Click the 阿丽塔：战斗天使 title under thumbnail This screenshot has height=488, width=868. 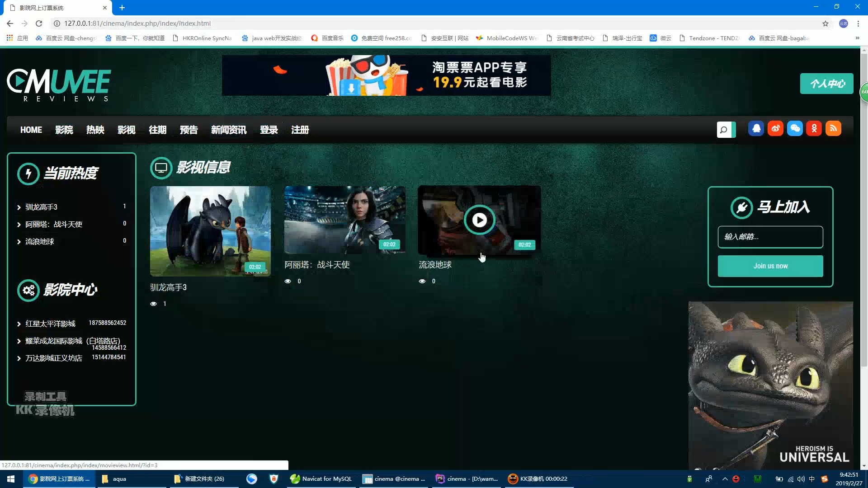317,265
